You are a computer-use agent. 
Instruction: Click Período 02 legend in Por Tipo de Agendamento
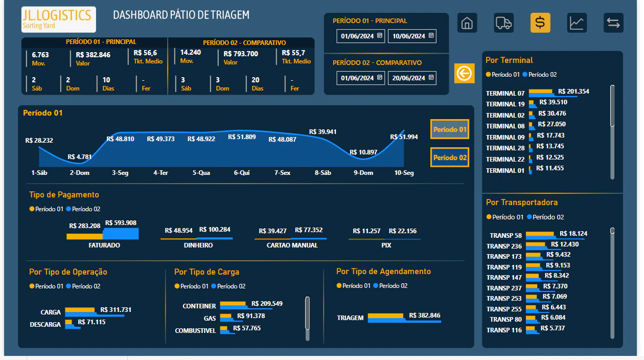click(390, 285)
